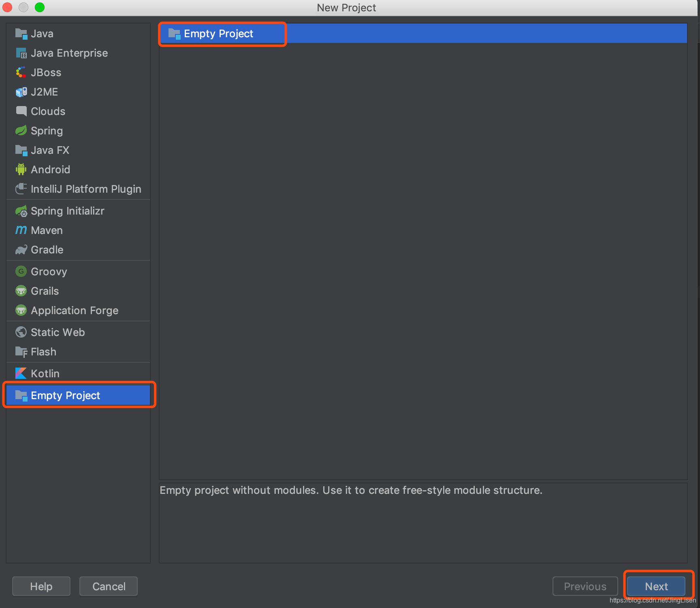Choose Application Forge label in the sidebar
The height and width of the screenshot is (608, 700).
75,310
